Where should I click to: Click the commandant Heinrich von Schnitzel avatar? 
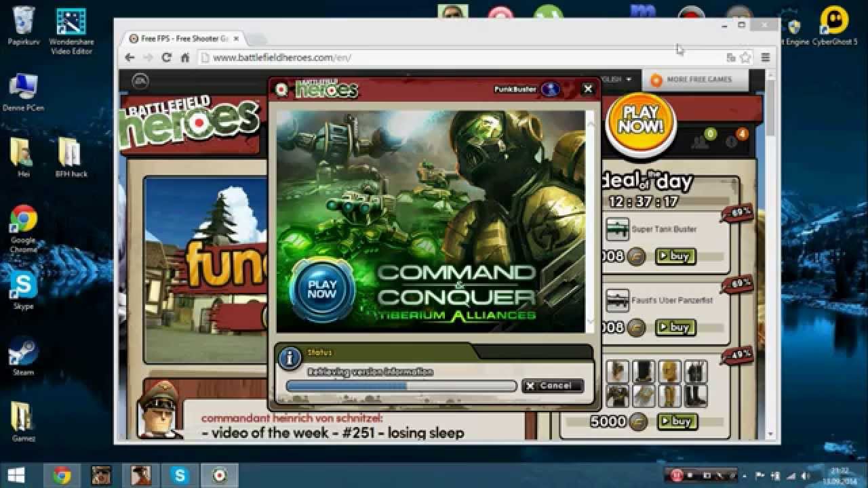pyautogui.click(x=159, y=409)
